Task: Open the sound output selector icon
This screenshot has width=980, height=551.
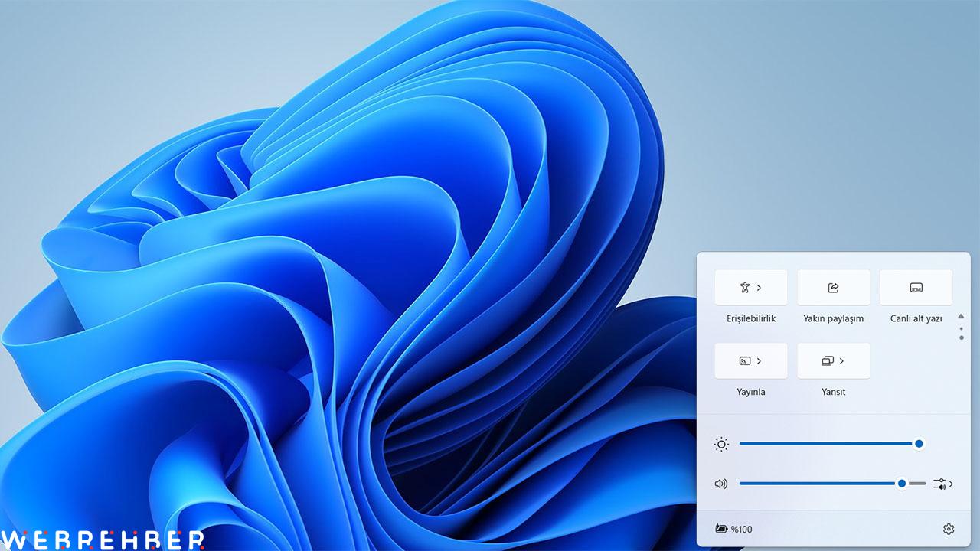Action: pyautogui.click(x=943, y=484)
